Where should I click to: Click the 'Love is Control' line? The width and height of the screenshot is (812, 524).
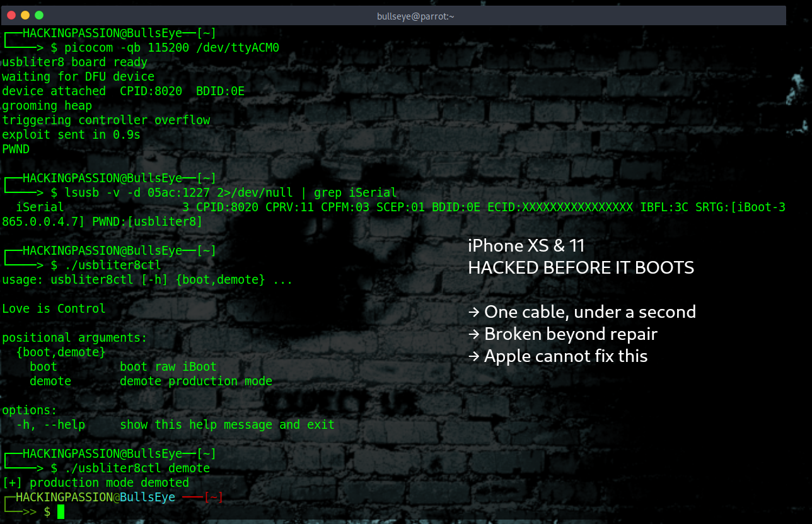54,309
